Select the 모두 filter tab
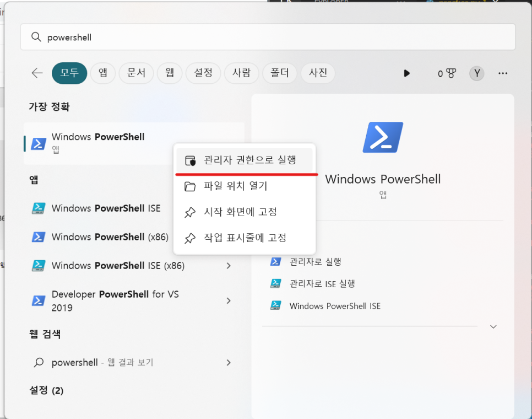The width and height of the screenshot is (532, 419). tap(69, 73)
